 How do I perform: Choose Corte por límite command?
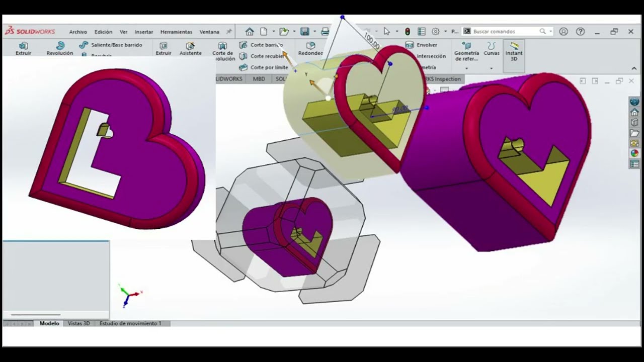264,67
